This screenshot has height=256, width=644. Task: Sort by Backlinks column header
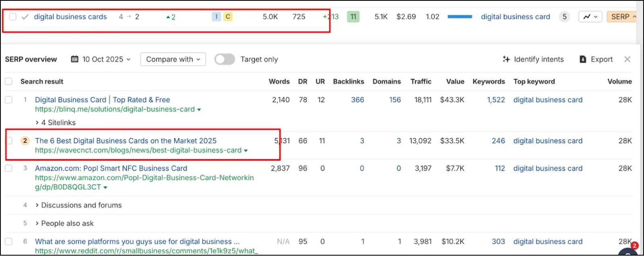pyautogui.click(x=349, y=82)
